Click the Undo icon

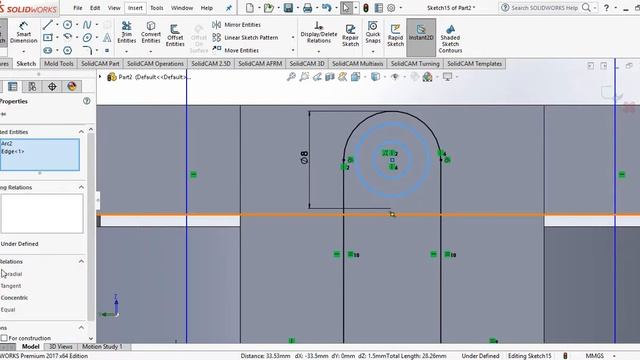pyautogui.click(x=326, y=8)
